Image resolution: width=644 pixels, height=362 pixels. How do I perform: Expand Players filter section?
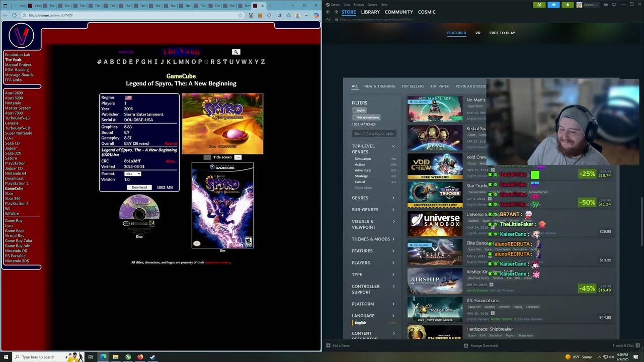373,262
